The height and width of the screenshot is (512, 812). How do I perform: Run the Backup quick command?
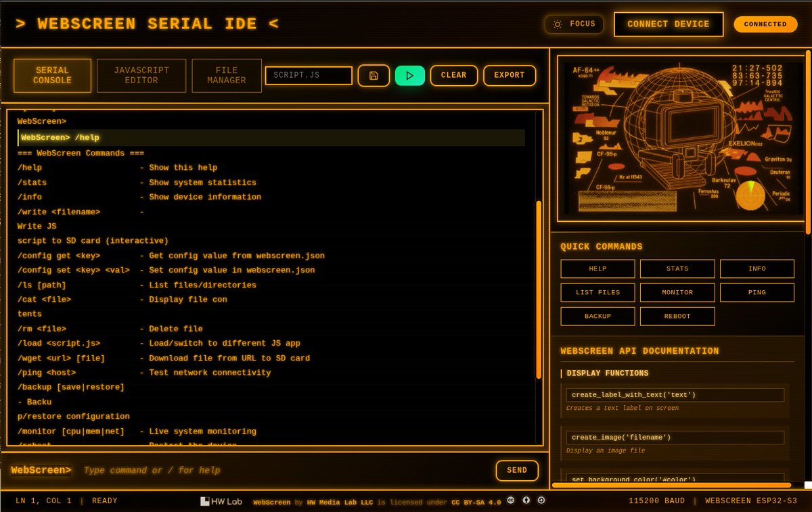(x=597, y=316)
